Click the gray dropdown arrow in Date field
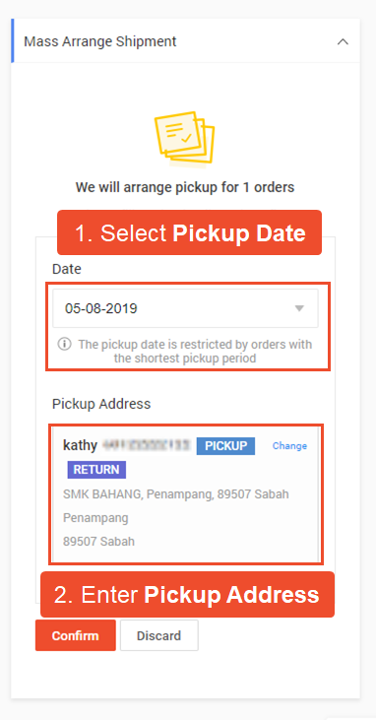 299,309
